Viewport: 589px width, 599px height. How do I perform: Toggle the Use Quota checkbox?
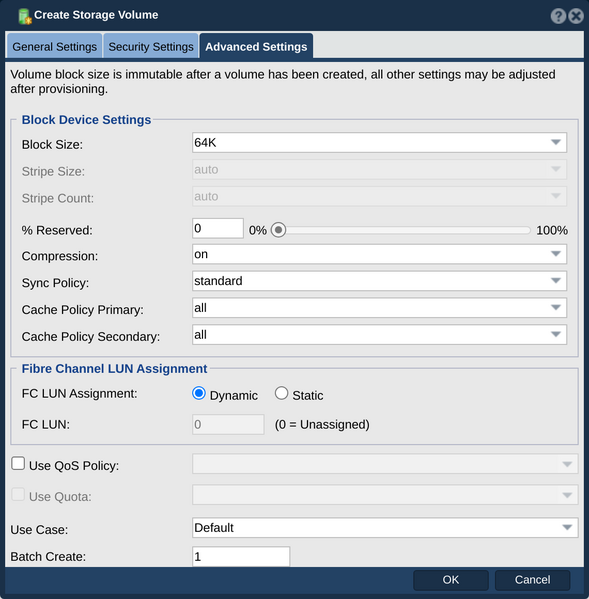pos(18,494)
